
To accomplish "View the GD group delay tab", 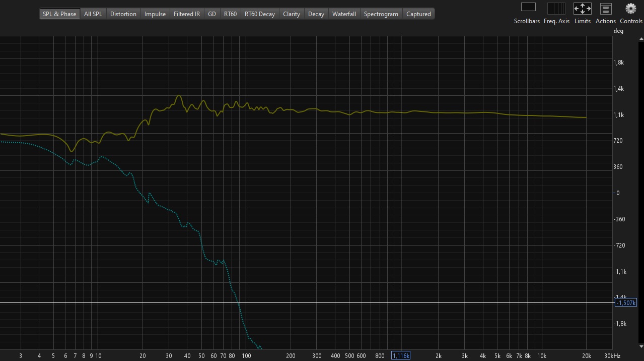I will pyautogui.click(x=212, y=14).
